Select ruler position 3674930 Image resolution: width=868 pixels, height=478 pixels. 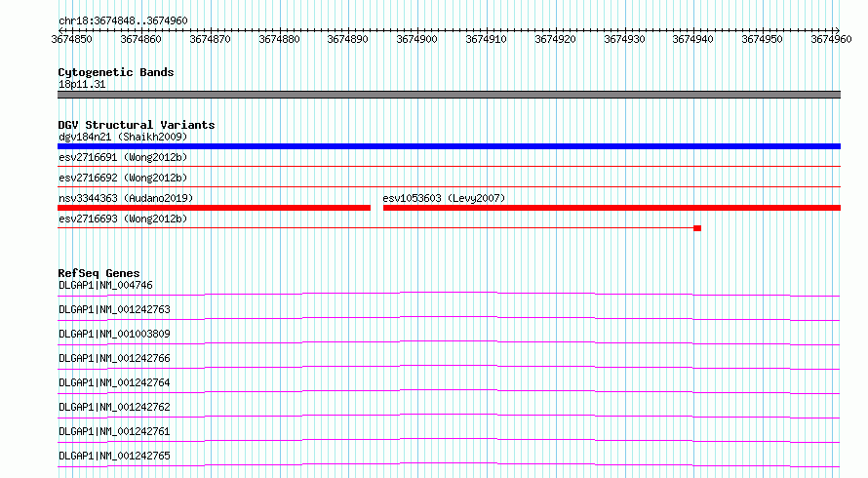[x=624, y=39]
